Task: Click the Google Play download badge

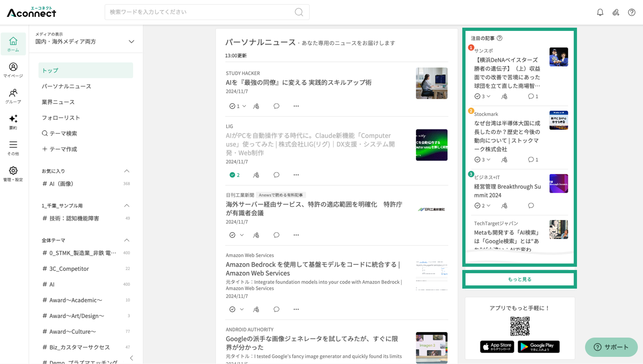Action: 538,347
